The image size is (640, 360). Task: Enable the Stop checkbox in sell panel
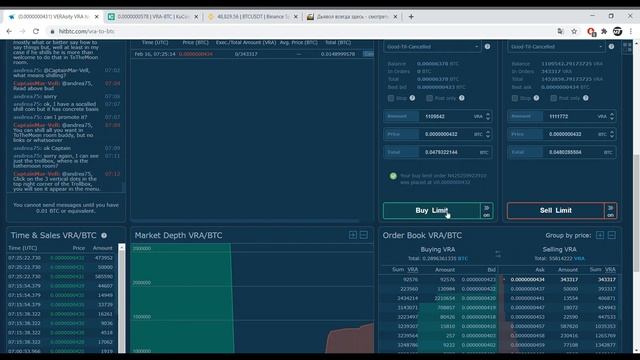pos(515,98)
